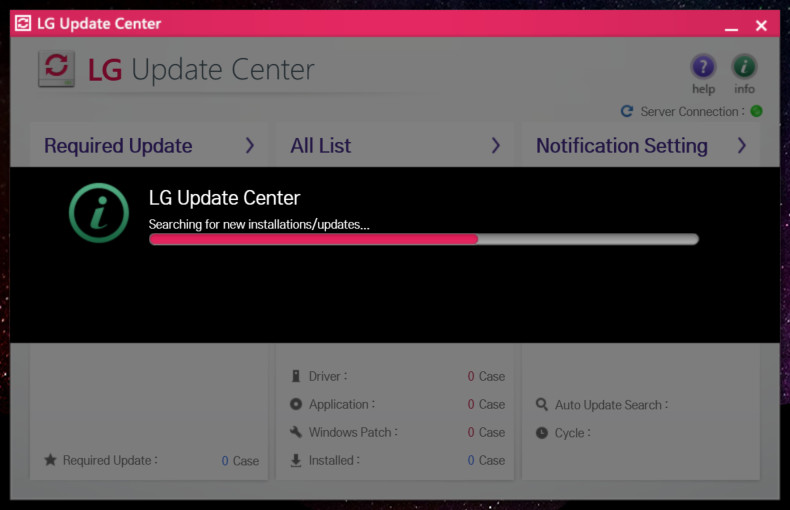This screenshot has width=790, height=510.
Task: Click the Driver icon
Action: (x=296, y=376)
